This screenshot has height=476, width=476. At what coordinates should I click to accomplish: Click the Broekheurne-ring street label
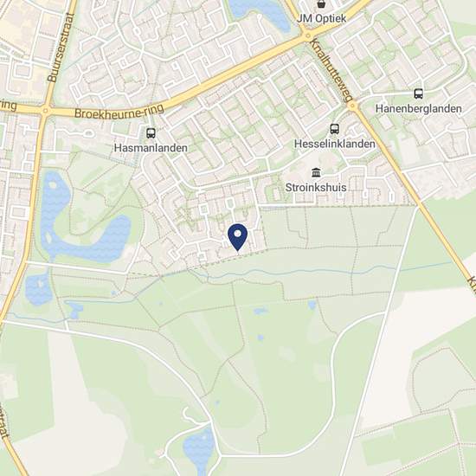click(119, 112)
